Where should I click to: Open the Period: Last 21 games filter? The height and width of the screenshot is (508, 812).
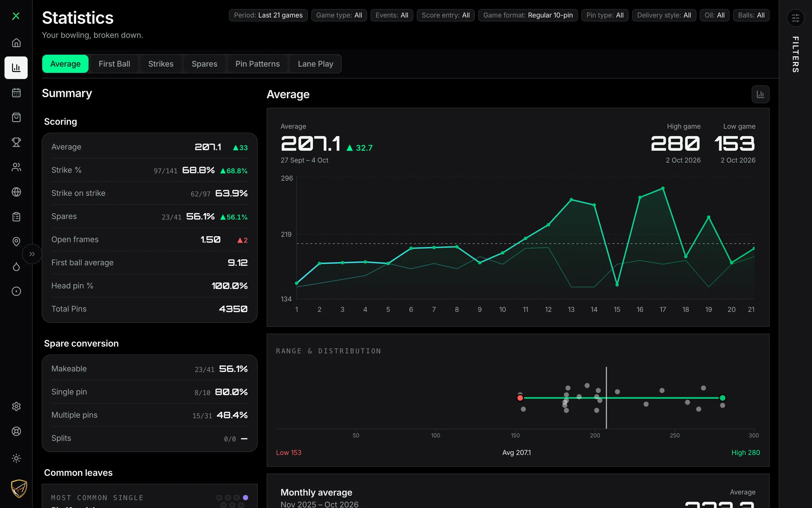[x=268, y=15]
